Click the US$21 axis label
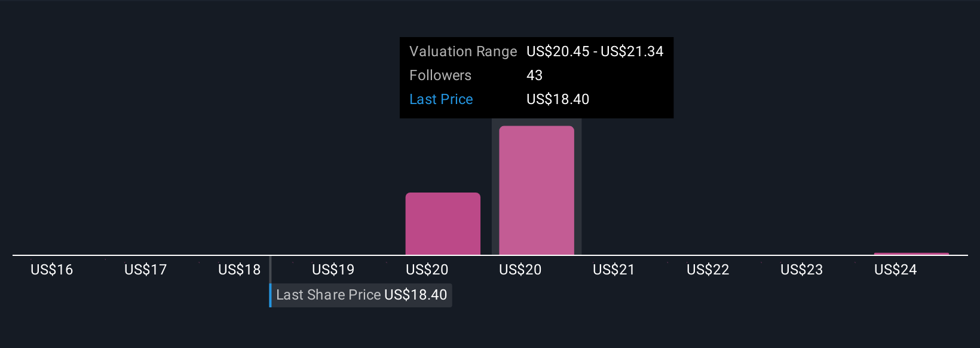The width and height of the screenshot is (980, 348). coord(614,270)
